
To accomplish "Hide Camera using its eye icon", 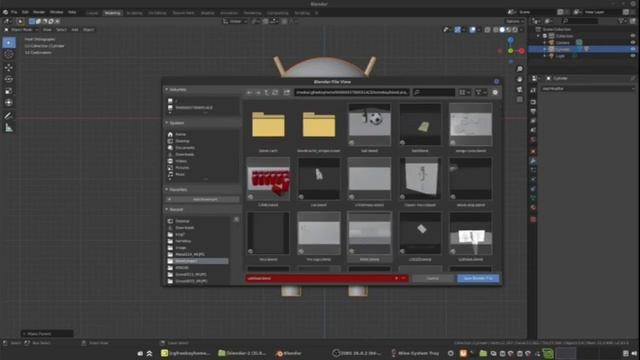I will click(x=633, y=42).
